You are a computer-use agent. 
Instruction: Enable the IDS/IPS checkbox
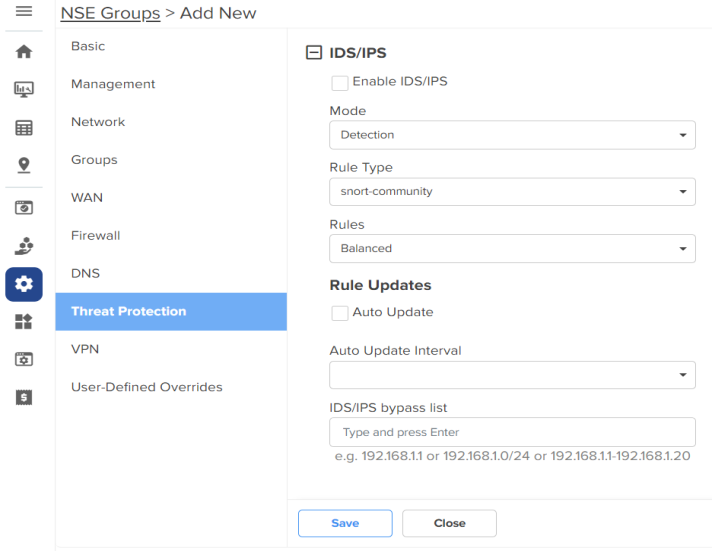340,83
